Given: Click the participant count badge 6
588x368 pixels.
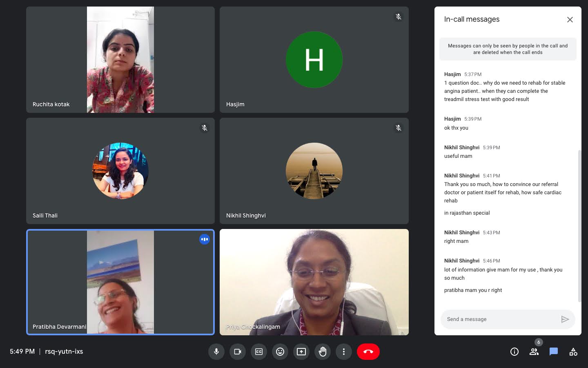Looking at the screenshot, I should coord(539,342).
